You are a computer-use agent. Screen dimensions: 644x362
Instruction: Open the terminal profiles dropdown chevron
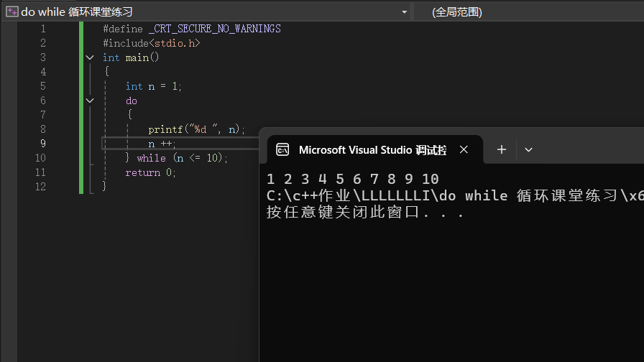point(528,150)
